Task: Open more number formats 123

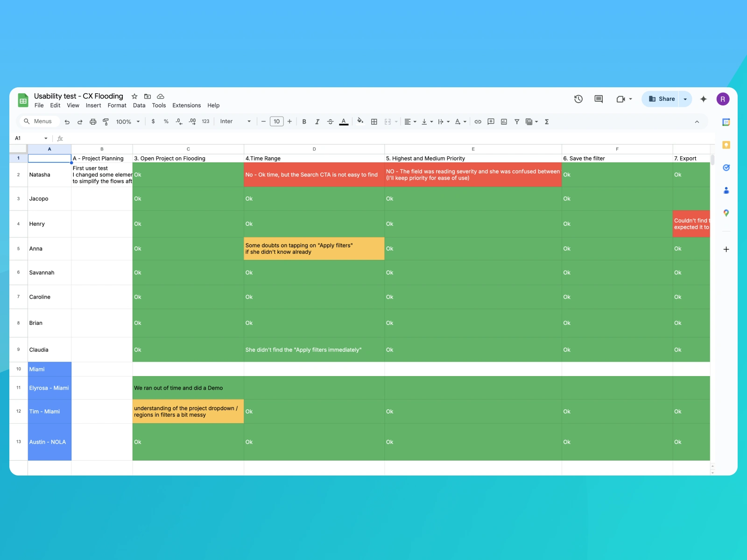Action: click(x=205, y=121)
